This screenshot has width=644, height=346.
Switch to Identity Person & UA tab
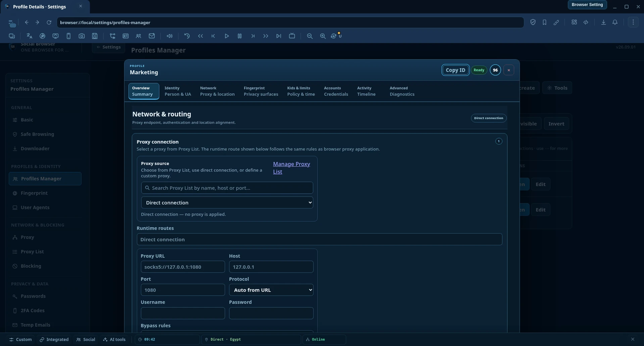178,91
